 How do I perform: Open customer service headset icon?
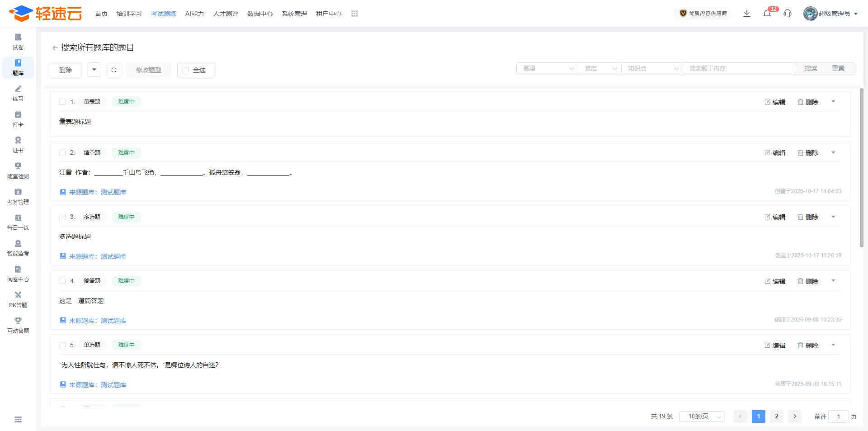[x=788, y=14]
